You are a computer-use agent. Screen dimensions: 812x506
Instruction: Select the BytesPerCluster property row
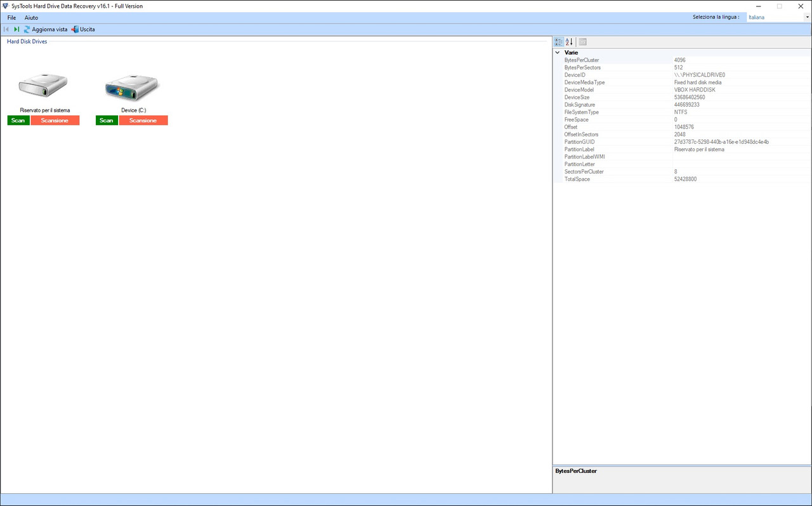tap(683, 60)
